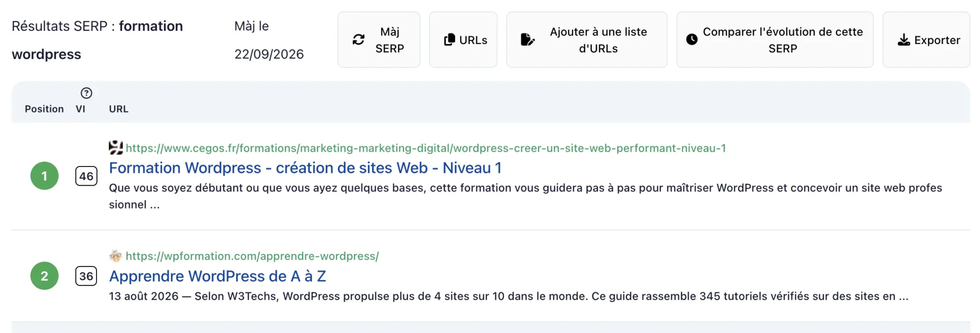Open the wpformation.com apprendre-wordpress URL
980x333 pixels.
pyautogui.click(x=252, y=256)
